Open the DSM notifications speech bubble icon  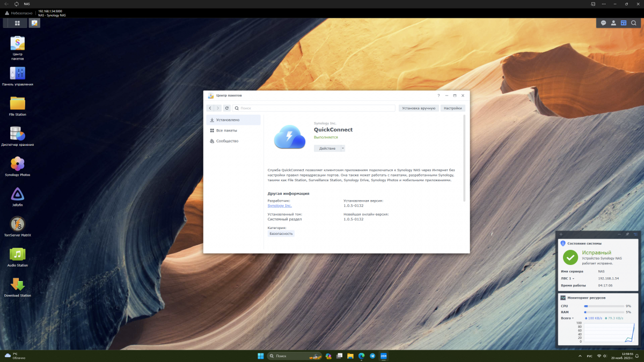click(x=603, y=23)
